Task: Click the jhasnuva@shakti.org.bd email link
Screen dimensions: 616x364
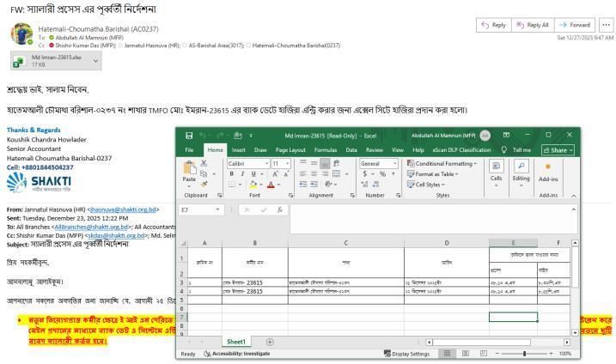Action: (125, 209)
